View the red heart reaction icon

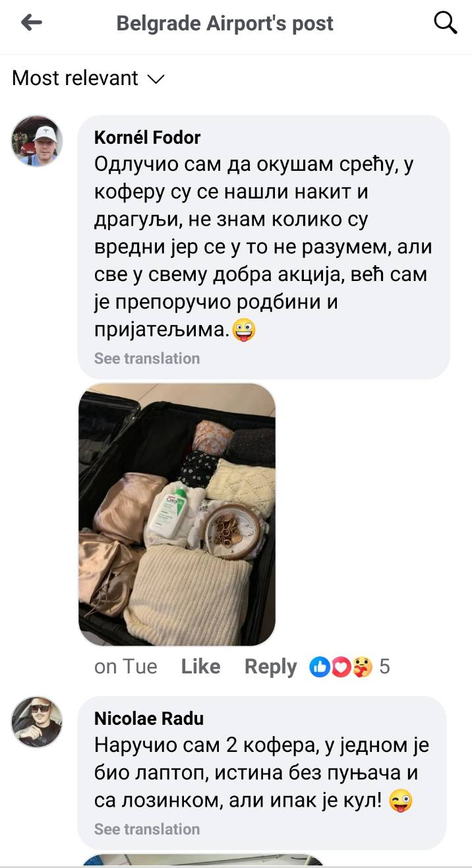click(x=341, y=667)
